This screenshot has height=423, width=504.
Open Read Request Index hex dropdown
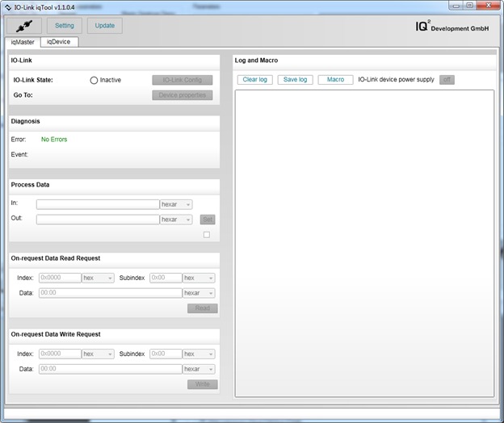pyautogui.click(x=98, y=278)
